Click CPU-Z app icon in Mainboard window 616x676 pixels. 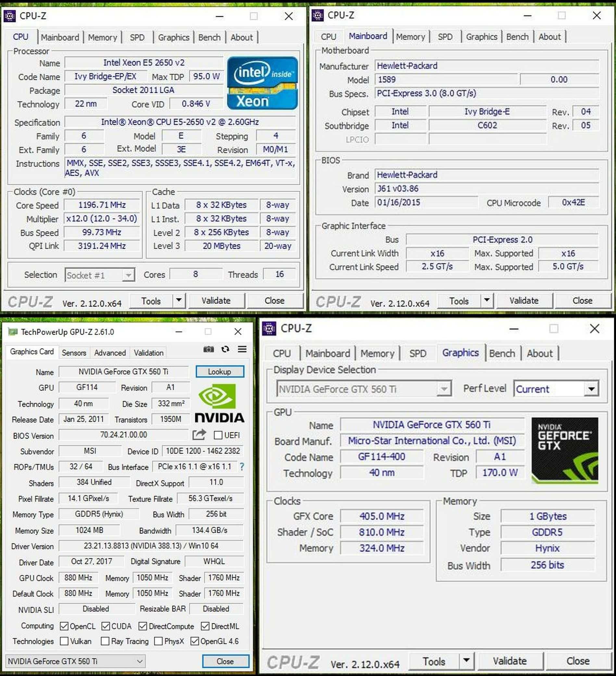[317, 15]
